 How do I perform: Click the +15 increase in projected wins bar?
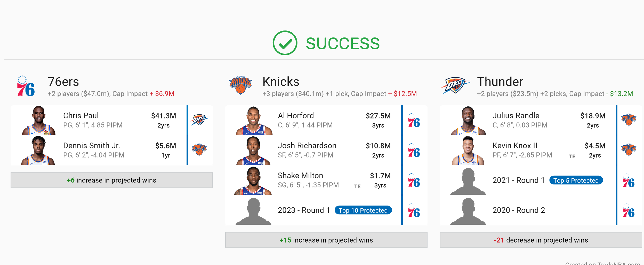(x=326, y=240)
